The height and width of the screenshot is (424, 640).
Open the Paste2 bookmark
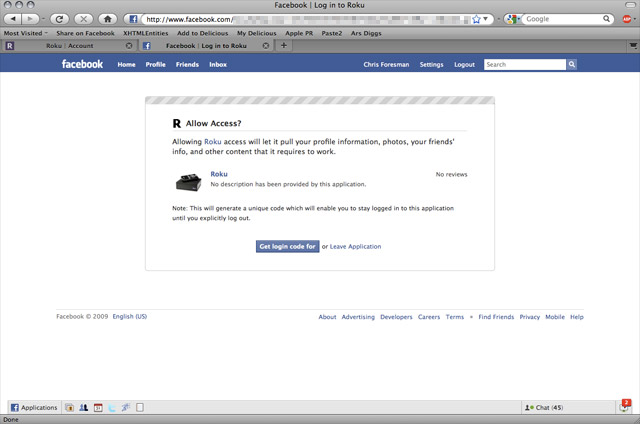(x=332, y=33)
